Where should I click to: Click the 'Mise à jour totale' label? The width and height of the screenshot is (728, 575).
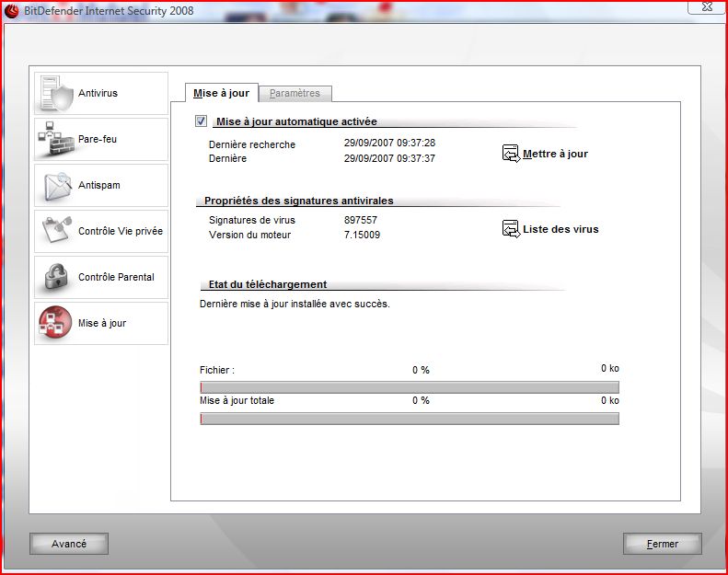(x=237, y=400)
